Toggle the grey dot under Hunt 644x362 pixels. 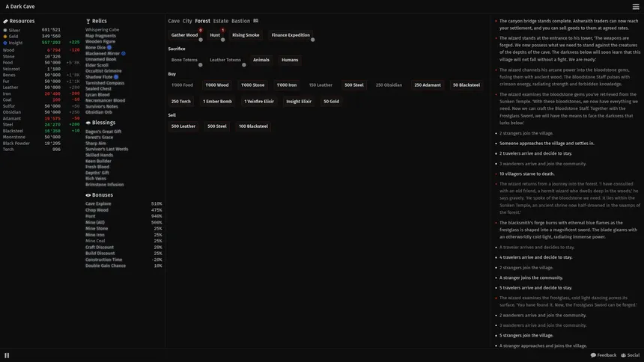[x=222, y=40]
